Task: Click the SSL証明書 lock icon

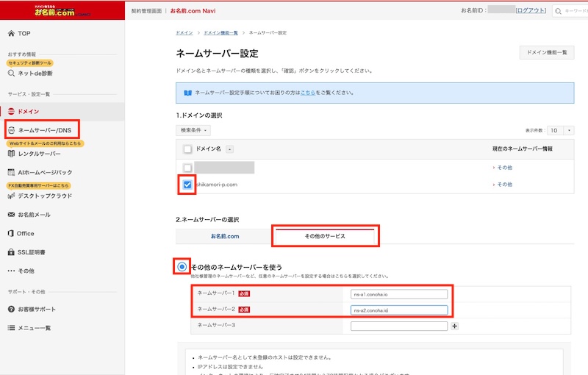Action: (x=11, y=252)
